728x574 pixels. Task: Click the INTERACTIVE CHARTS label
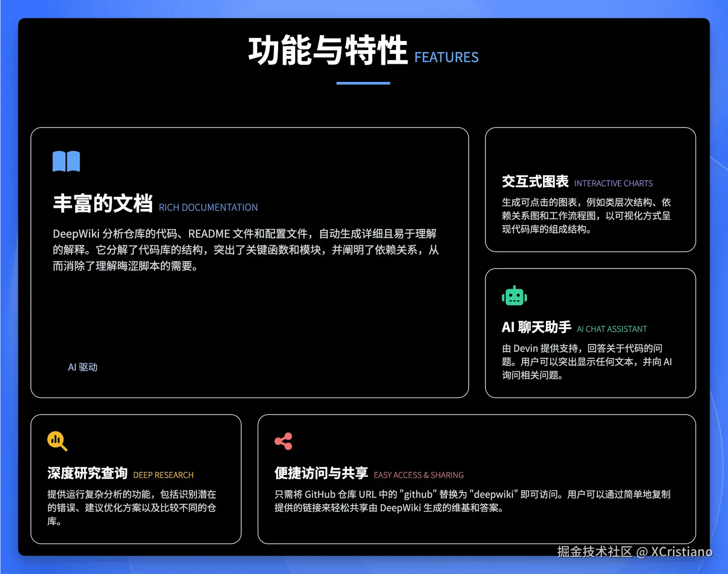613,184
